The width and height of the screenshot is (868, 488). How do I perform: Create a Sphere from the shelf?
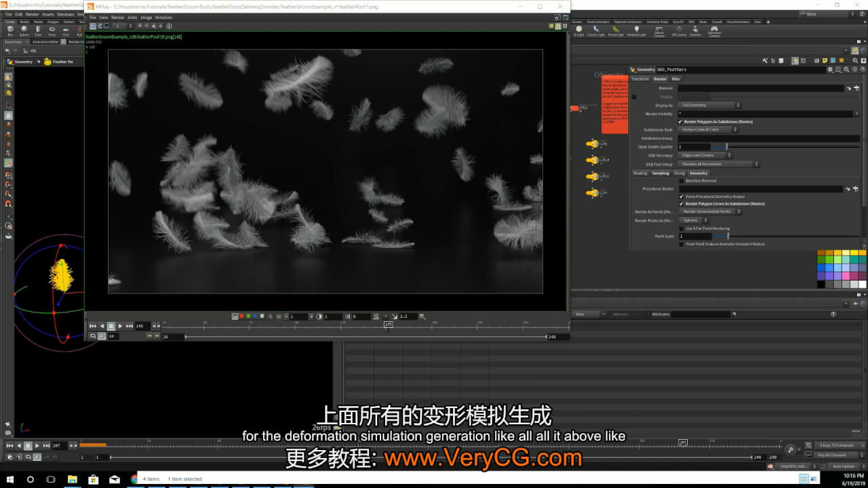[24, 31]
